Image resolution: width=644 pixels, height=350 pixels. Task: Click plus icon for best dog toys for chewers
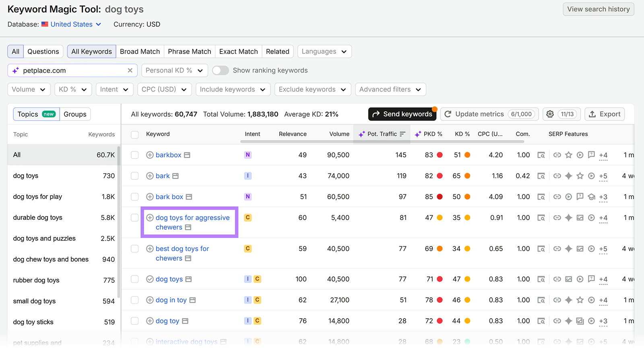[150, 249]
